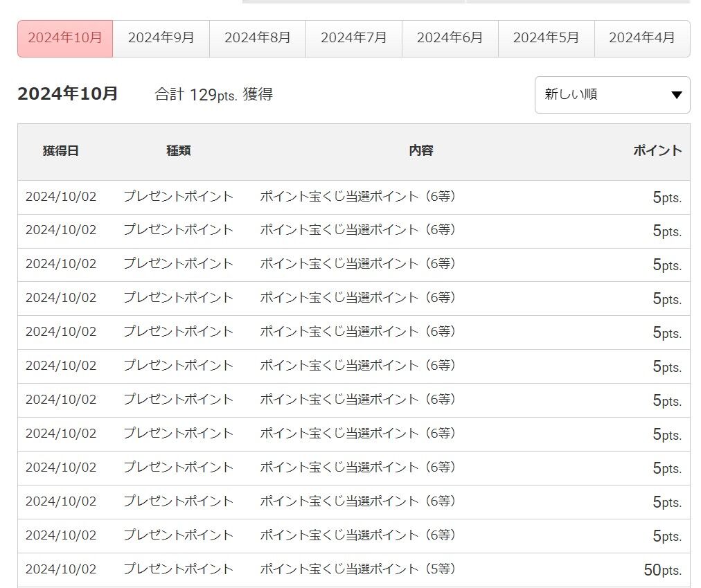Click the ポイント column header
Image resolution: width=701 pixels, height=588 pixels.
(x=657, y=151)
